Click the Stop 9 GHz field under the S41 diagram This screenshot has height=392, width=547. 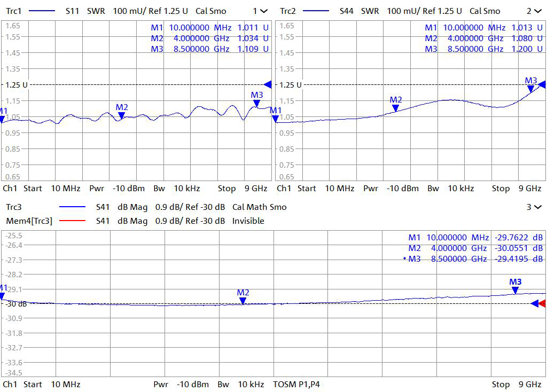click(516, 384)
